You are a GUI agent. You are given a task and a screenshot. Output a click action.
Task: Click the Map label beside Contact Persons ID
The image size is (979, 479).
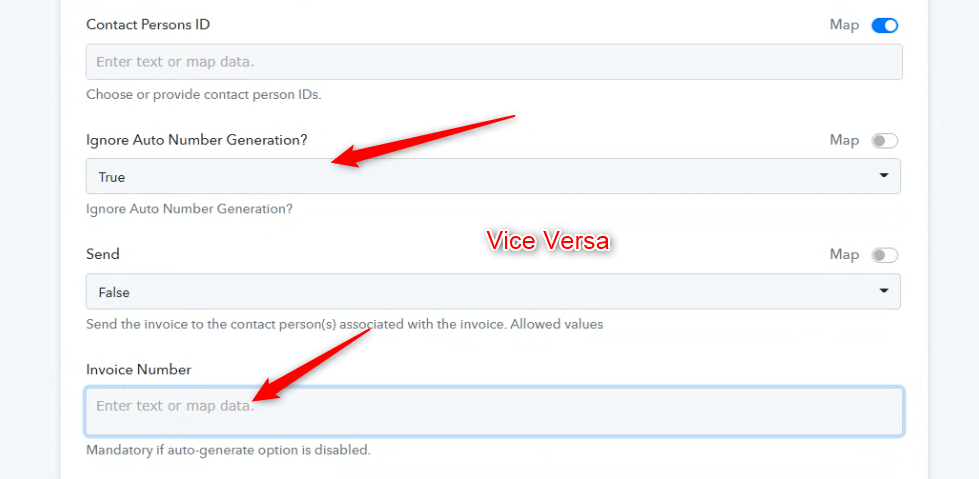pos(844,25)
